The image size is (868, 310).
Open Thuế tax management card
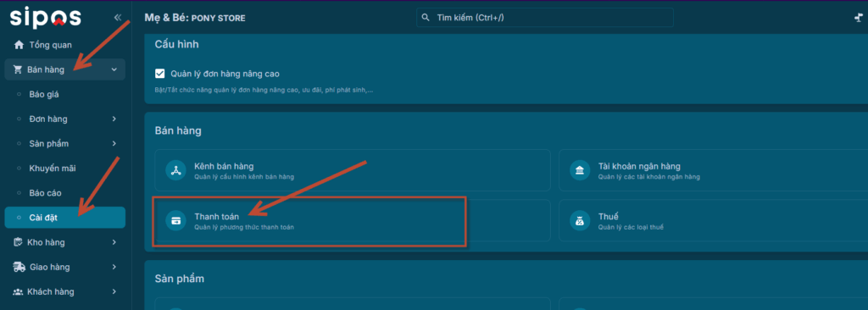pos(713,221)
